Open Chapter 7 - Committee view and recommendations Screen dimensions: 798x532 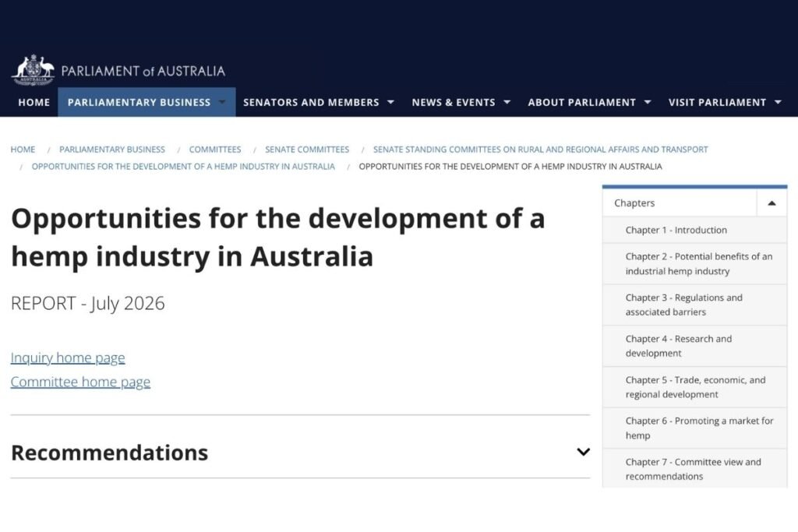pyautogui.click(x=694, y=468)
